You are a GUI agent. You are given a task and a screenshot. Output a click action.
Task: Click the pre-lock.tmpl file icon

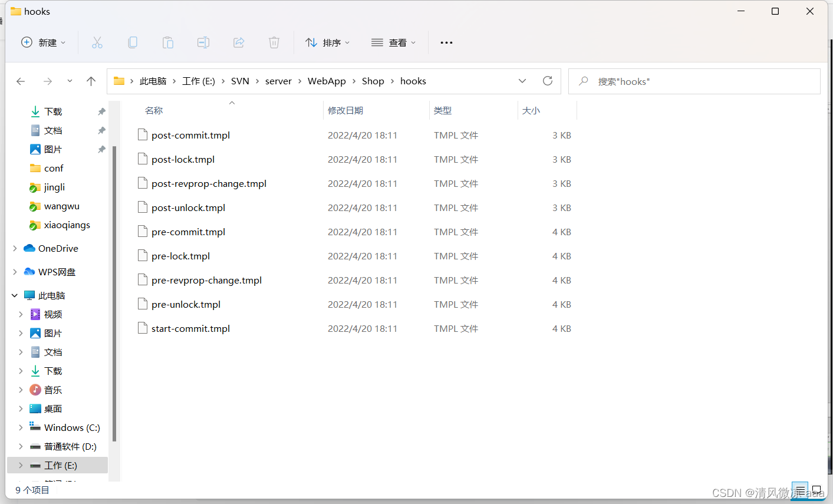click(142, 256)
